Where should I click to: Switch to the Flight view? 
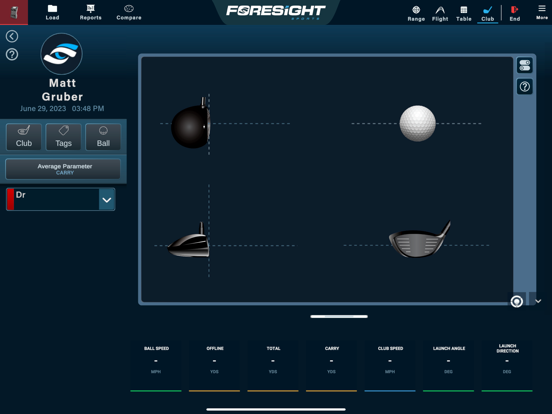tap(440, 13)
